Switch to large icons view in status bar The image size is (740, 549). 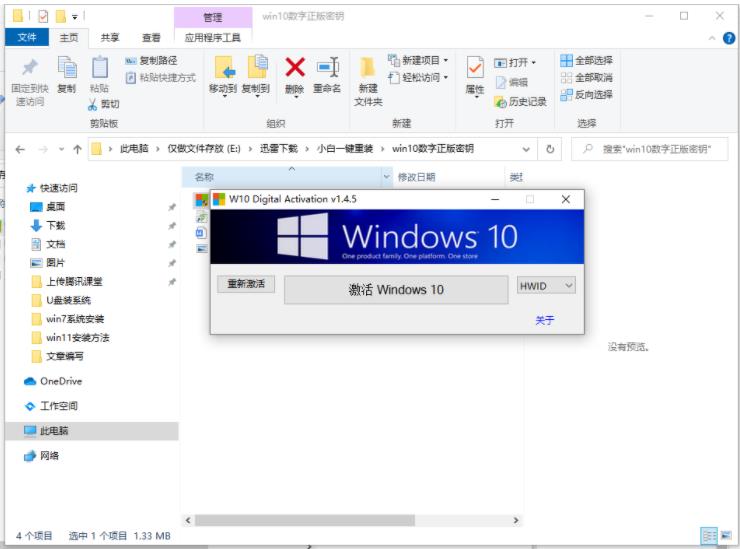(727, 536)
